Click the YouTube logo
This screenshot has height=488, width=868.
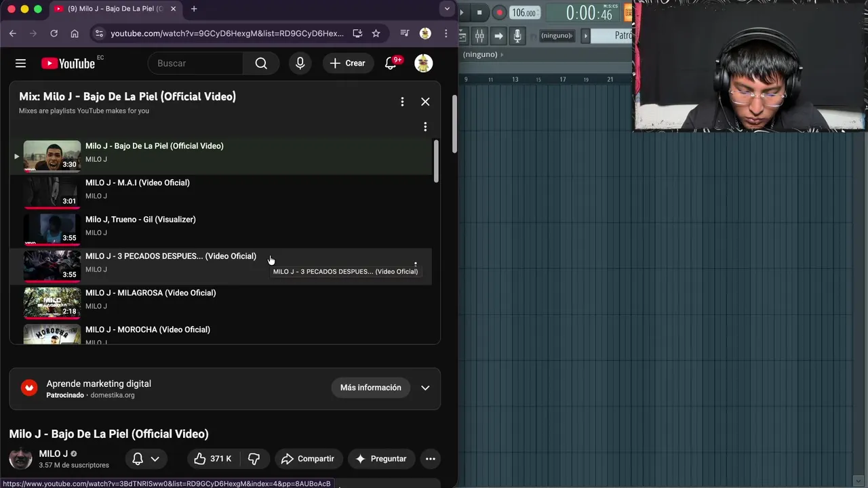[68, 63]
